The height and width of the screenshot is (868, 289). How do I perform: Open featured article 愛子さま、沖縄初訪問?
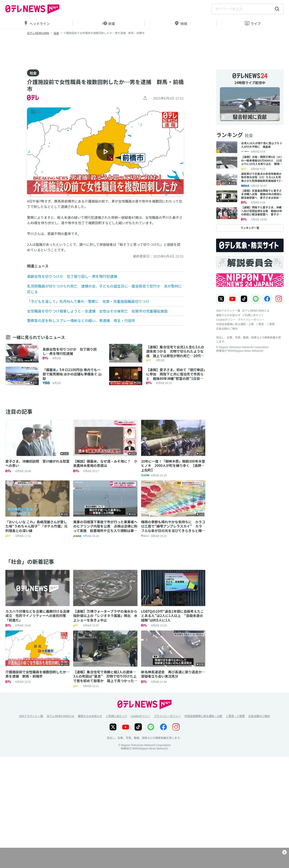[x=37, y=438]
